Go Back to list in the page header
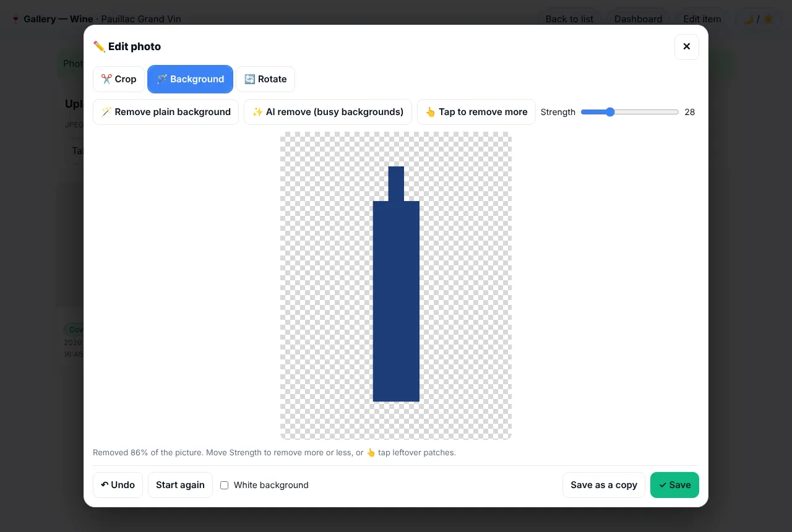This screenshot has height=532, width=792. point(569,19)
